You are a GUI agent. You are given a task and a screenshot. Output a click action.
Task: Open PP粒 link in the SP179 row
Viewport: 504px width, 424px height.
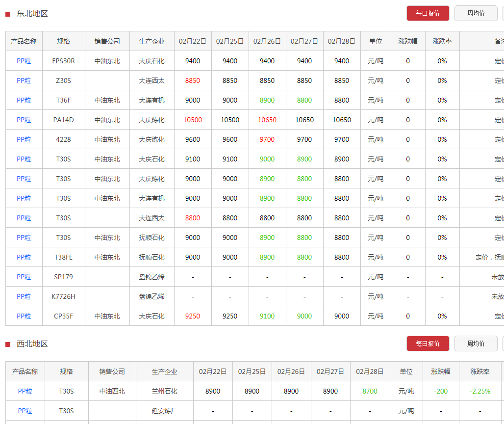pyautogui.click(x=24, y=277)
